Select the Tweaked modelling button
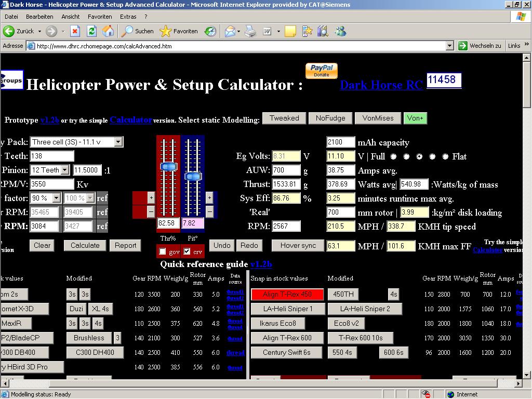Viewport: 532px width, 399px height. tap(284, 118)
